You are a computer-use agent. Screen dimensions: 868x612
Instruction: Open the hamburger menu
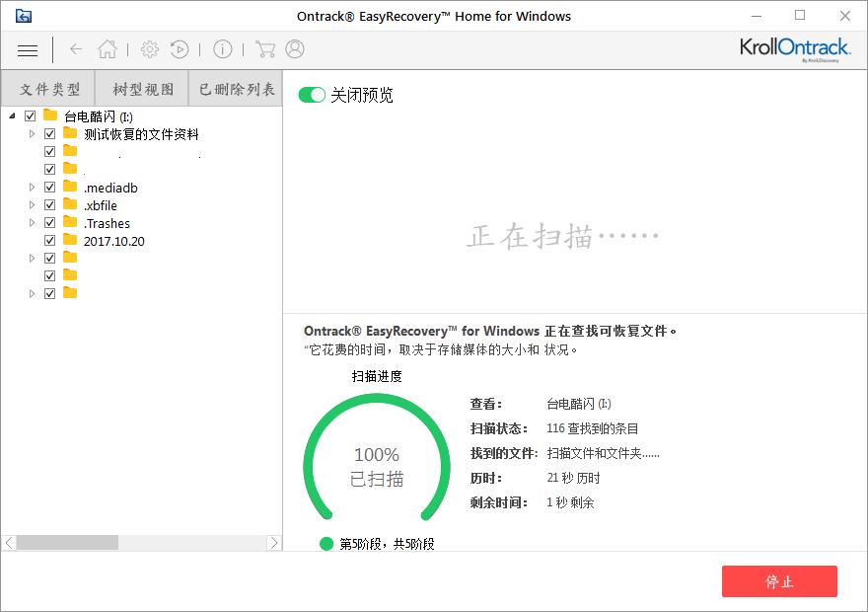coord(27,49)
